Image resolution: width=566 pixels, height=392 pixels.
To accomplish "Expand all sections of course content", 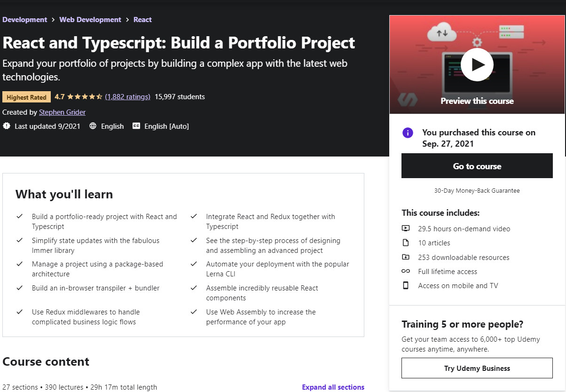I will (333, 387).
